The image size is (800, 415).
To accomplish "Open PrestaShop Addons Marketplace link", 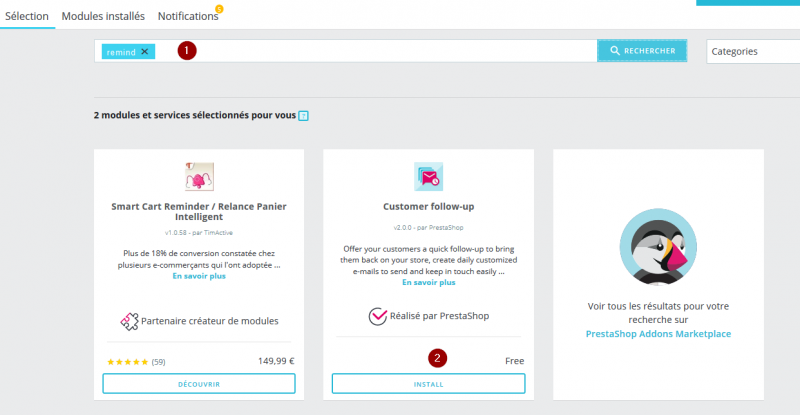I will (658, 334).
